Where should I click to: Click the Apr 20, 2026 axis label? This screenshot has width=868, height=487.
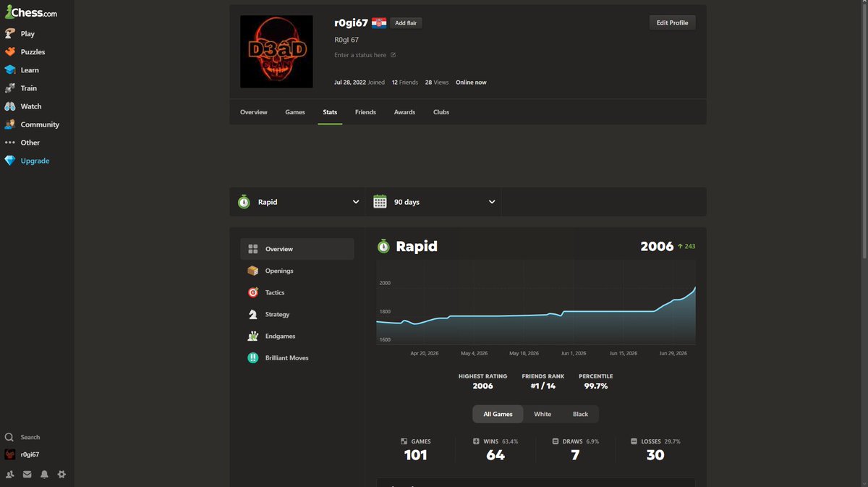pos(425,354)
